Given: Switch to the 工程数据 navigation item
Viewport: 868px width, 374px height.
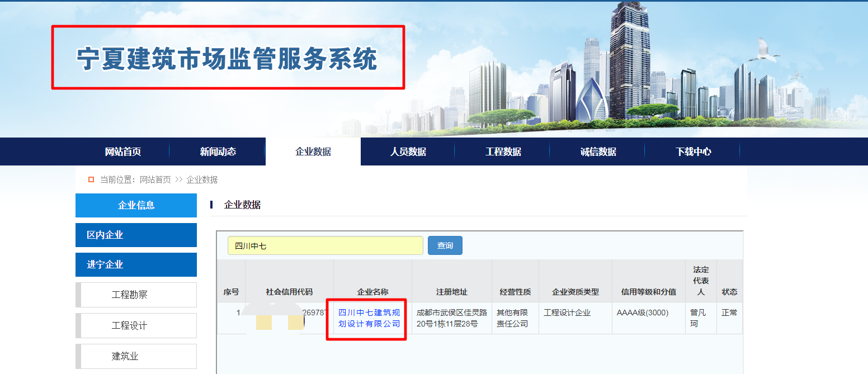Looking at the screenshot, I should [x=503, y=152].
